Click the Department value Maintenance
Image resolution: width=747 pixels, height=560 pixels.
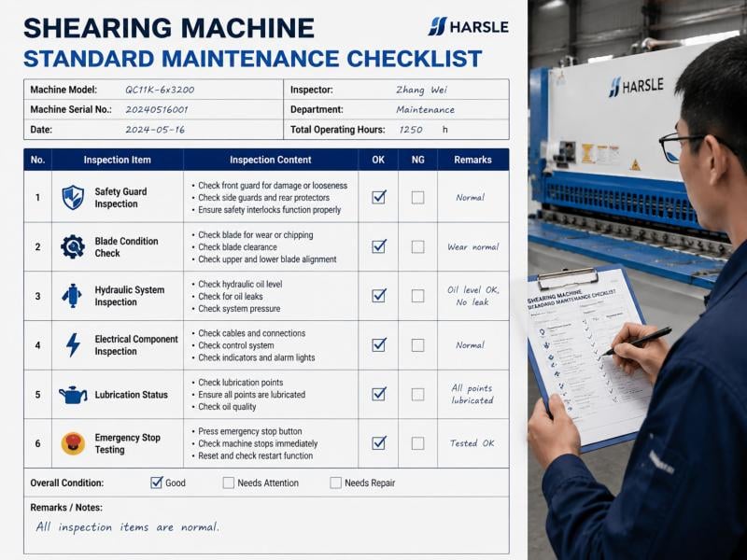(x=426, y=109)
